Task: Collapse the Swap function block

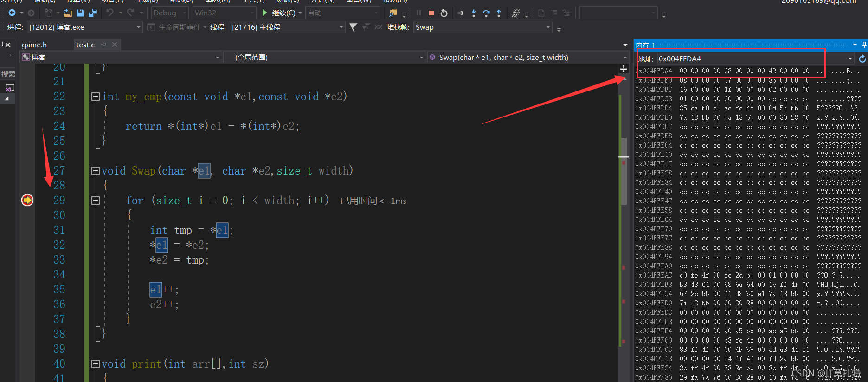Action: [96, 171]
